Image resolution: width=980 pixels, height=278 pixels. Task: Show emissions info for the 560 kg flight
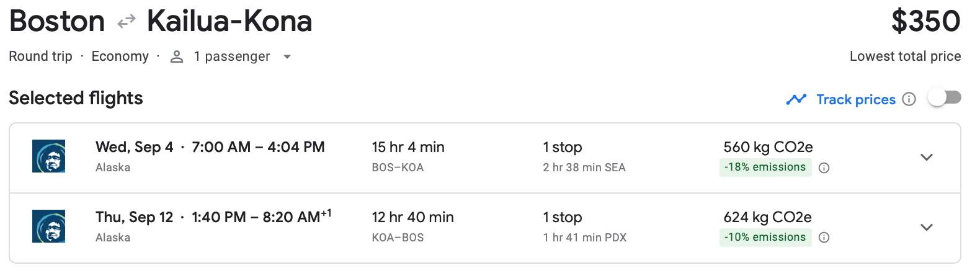(x=824, y=168)
